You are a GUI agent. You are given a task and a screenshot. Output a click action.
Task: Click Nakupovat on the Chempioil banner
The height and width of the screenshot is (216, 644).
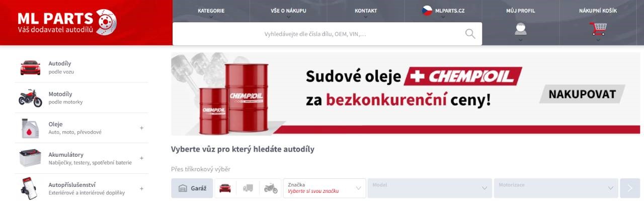tap(582, 94)
